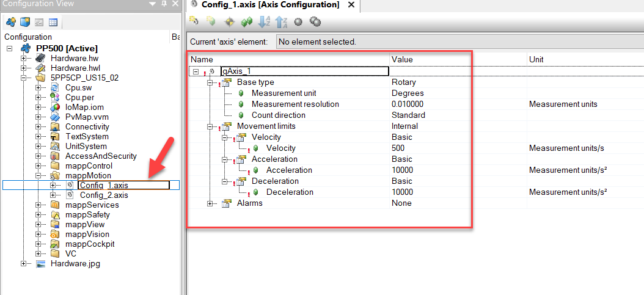Click the gAxis_1 name input field
This screenshot has height=295, width=644.
click(305, 71)
